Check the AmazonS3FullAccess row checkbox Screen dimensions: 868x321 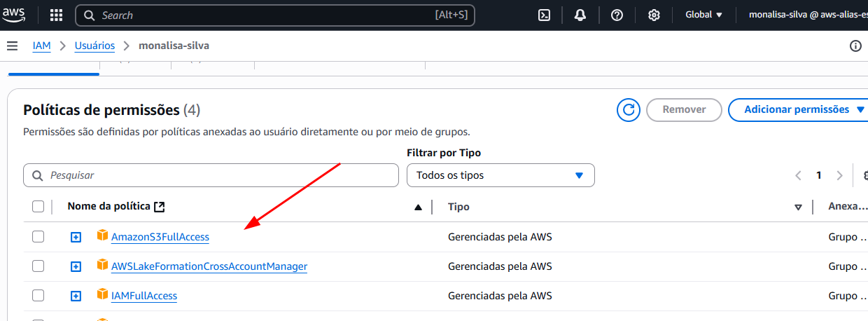pyautogui.click(x=38, y=237)
